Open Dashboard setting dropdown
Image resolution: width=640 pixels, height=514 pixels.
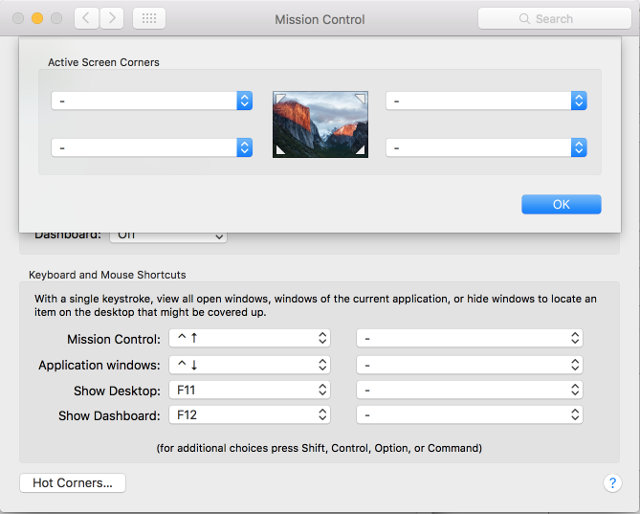(x=168, y=236)
